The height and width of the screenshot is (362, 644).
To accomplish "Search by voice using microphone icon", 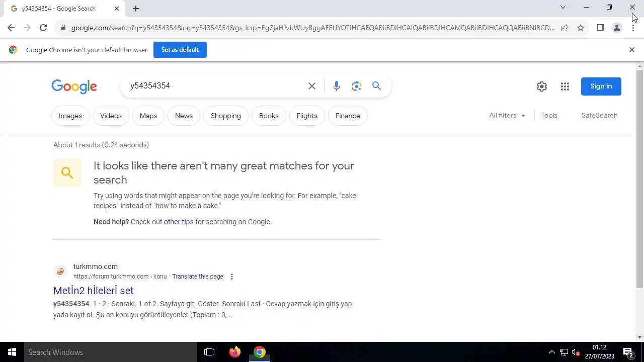I will tap(337, 86).
